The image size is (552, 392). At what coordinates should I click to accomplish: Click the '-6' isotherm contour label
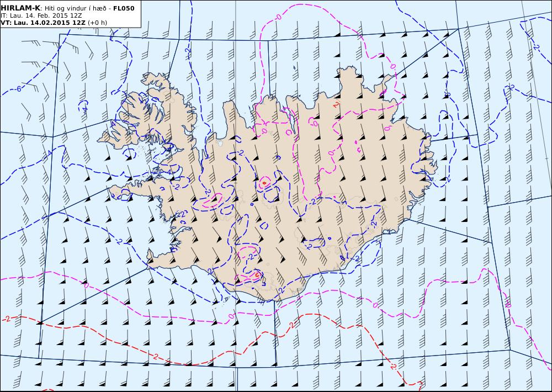(18, 89)
